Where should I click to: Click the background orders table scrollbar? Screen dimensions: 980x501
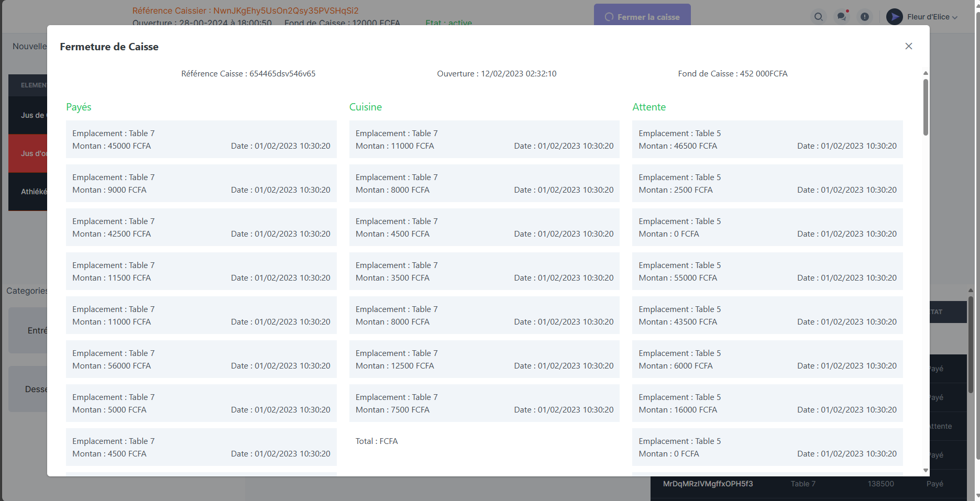pyautogui.click(x=971, y=346)
